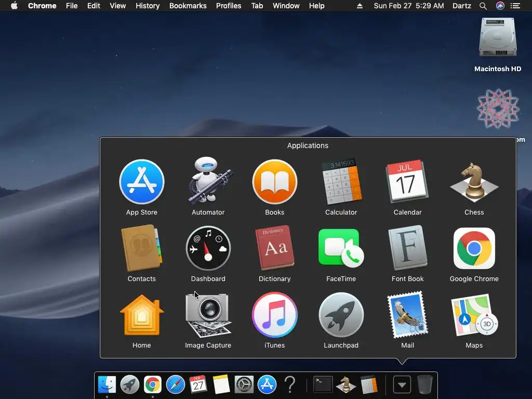Open Safari compass in the Dock
Image resolution: width=532 pixels, height=399 pixels.
(176, 385)
